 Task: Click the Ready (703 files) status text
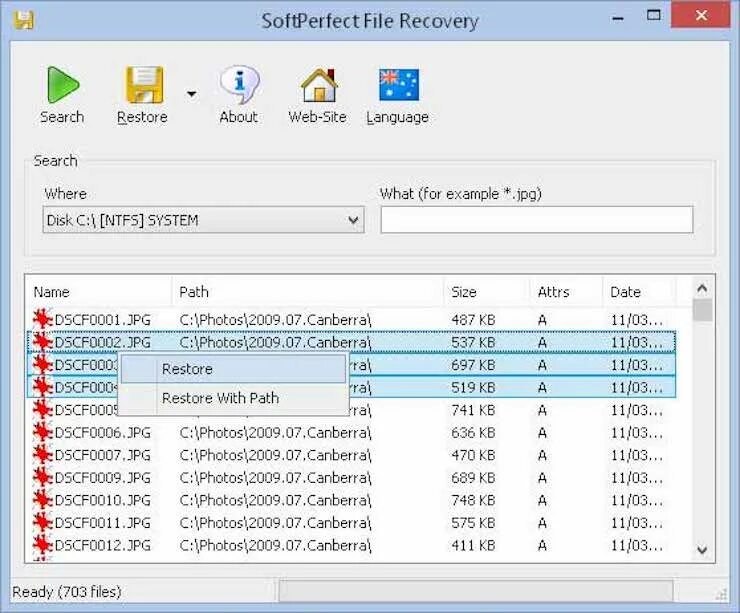tap(67, 592)
